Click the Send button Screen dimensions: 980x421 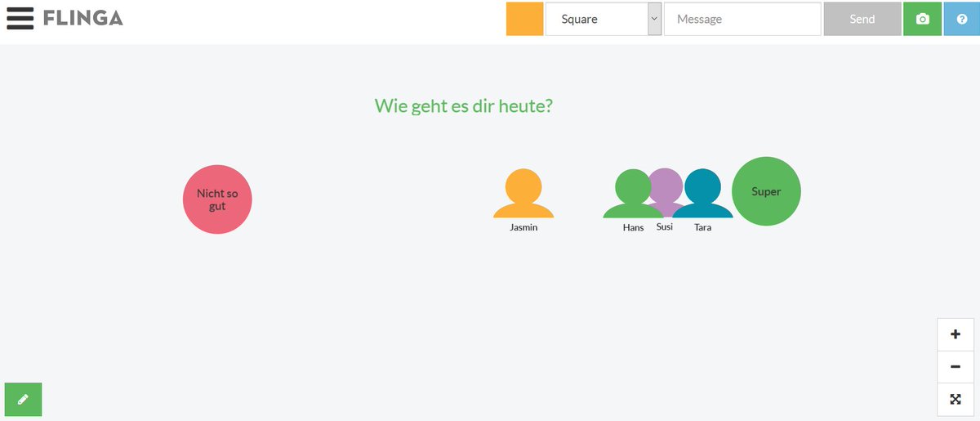[862, 19]
